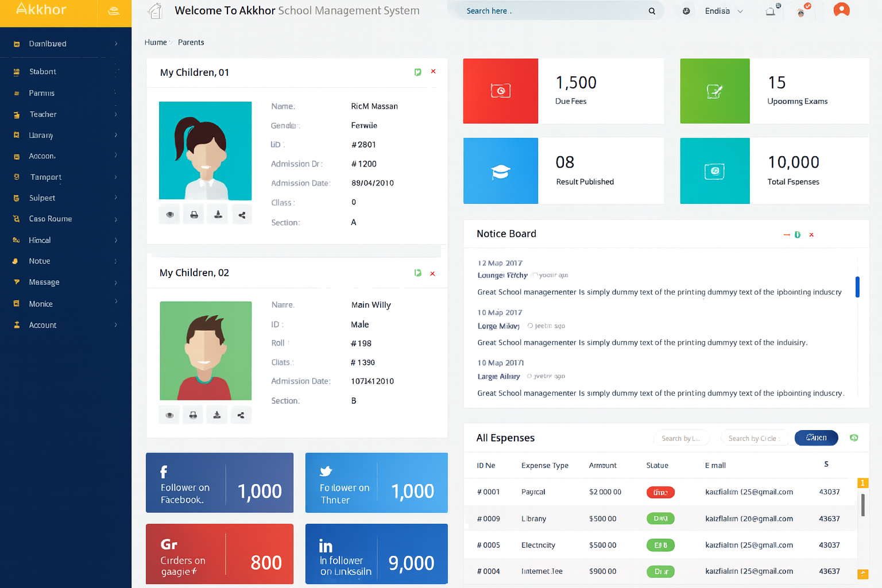Click the user profile avatar in header
This screenshot has width=882, height=588.
841,10
